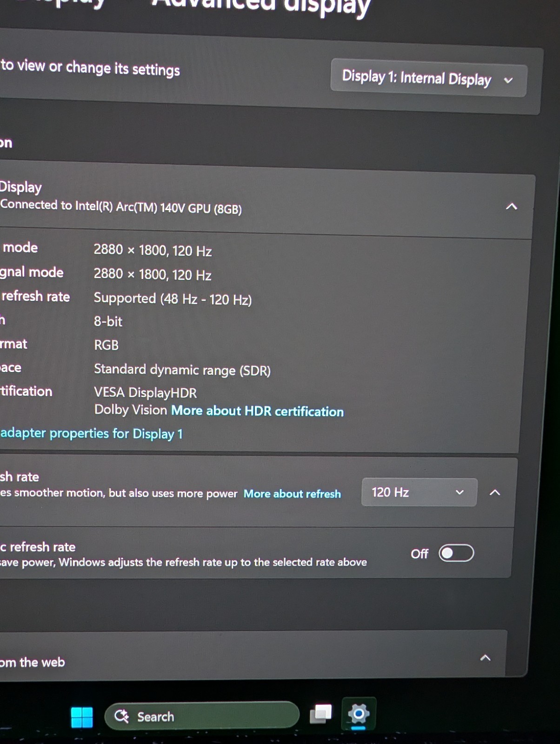
Task: Click the VESA DisplayHDR certification text
Action: coord(145,392)
